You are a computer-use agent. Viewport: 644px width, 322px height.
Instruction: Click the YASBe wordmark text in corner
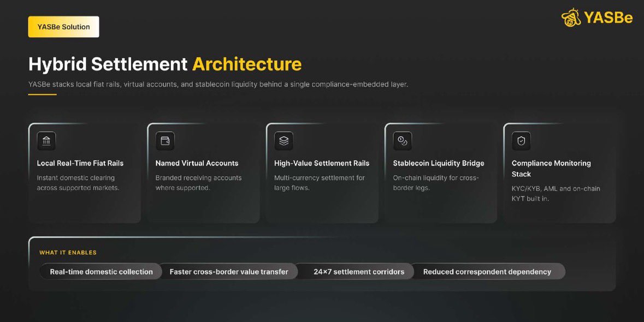click(608, 17)
